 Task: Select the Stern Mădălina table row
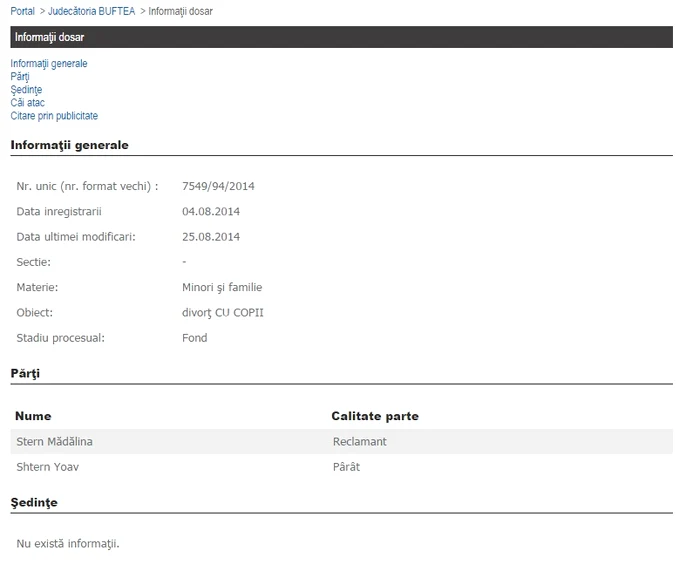click(341, 441)
